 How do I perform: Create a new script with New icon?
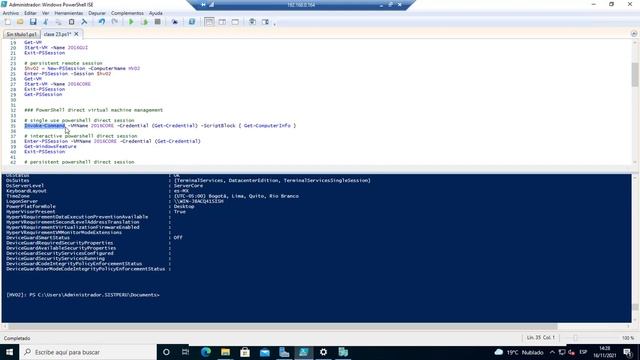pyautogui.click(x=7, y=22)
